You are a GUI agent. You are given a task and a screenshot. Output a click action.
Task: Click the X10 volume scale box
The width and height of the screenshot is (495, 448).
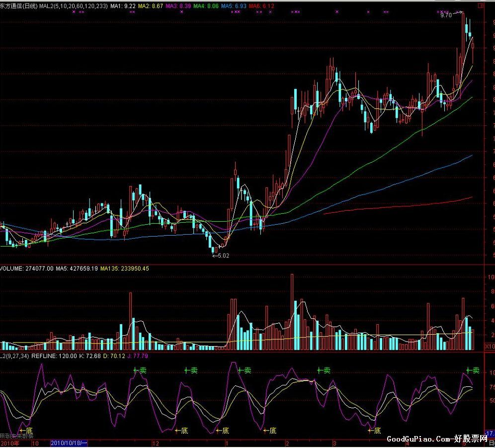click(x=489, y=346)
